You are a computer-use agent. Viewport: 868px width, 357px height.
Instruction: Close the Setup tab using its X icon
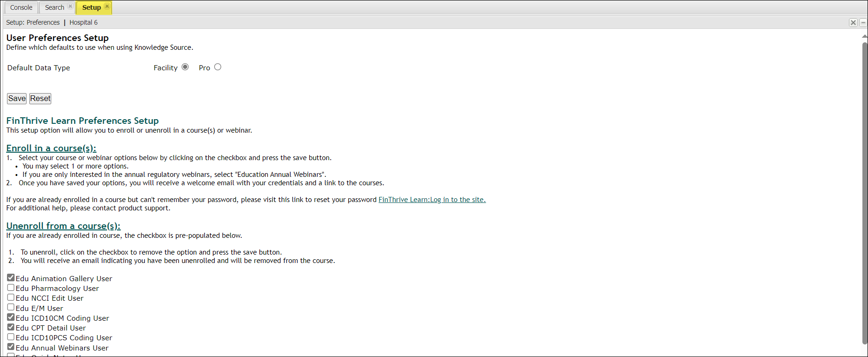[x=107, y=7]
